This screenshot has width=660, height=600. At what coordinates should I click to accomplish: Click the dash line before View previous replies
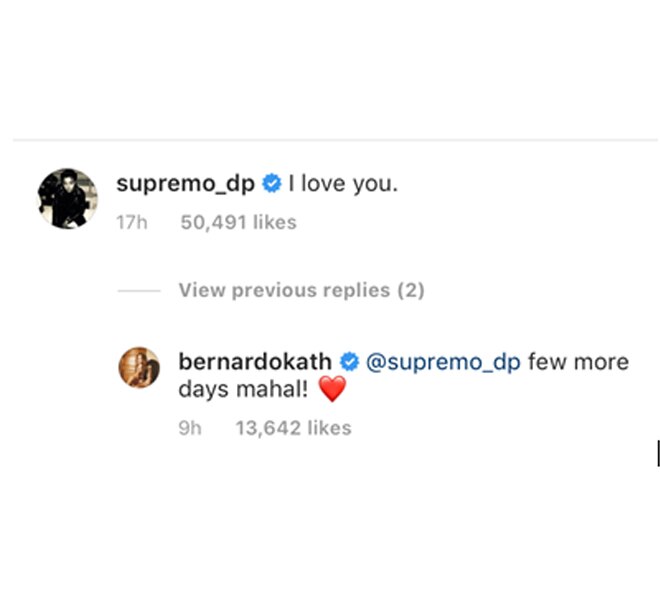pyautogui.click(x=139, y=291)
